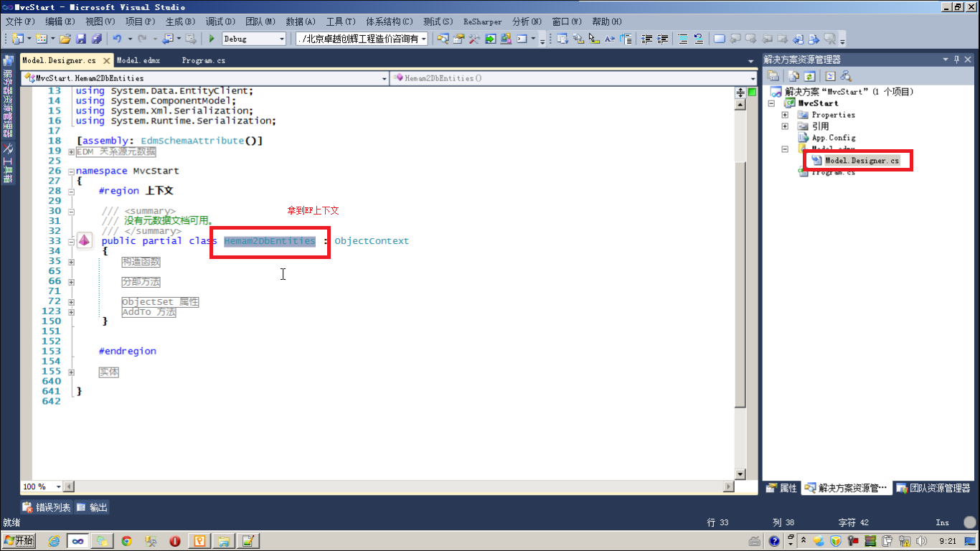Image resolution: width=980 pixels, height=551 pixels.
Task: Open Server Explorer side tab
Action: point(7,96)
